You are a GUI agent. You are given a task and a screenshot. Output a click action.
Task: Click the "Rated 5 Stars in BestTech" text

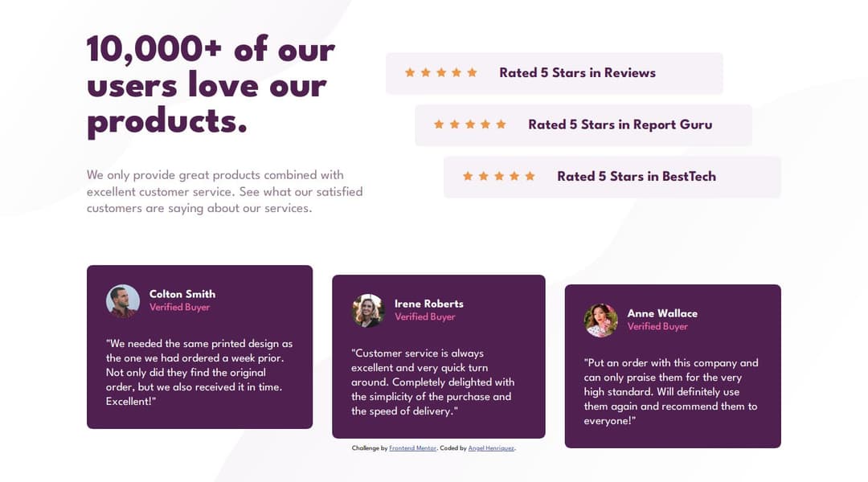(x=637, y=176)
